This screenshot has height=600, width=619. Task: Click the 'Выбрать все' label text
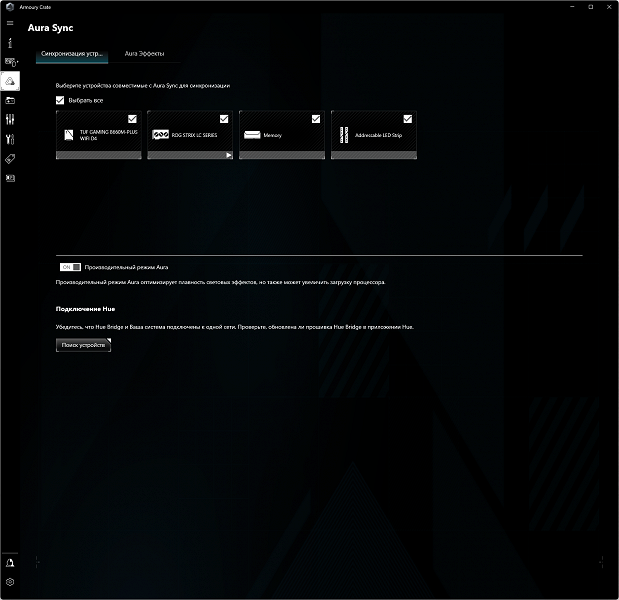pos(86,101)
